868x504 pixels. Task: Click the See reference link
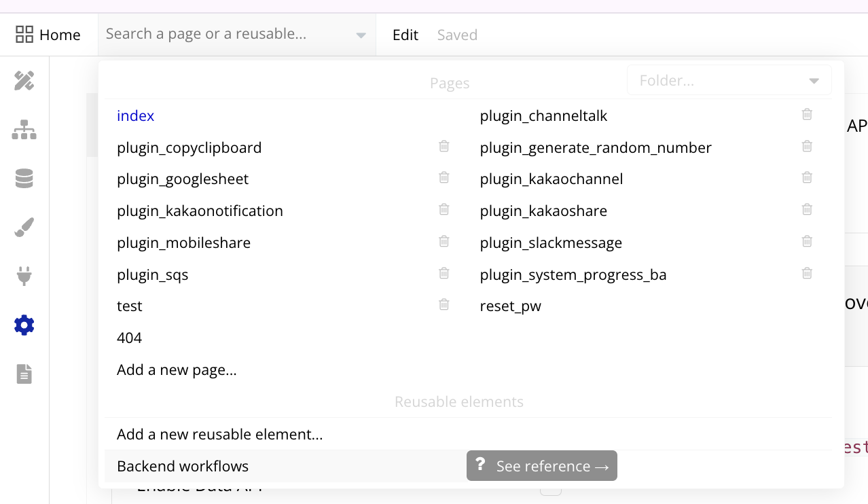(542, 466)
